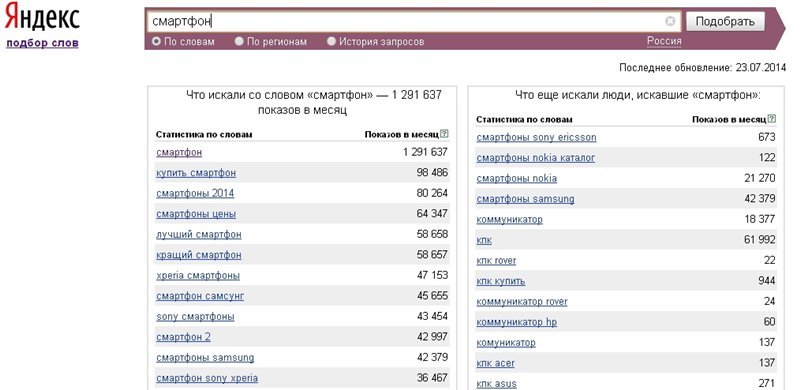Click inside the смартфон search input field
Screen dimensions: 800x390
click(406, 21)
